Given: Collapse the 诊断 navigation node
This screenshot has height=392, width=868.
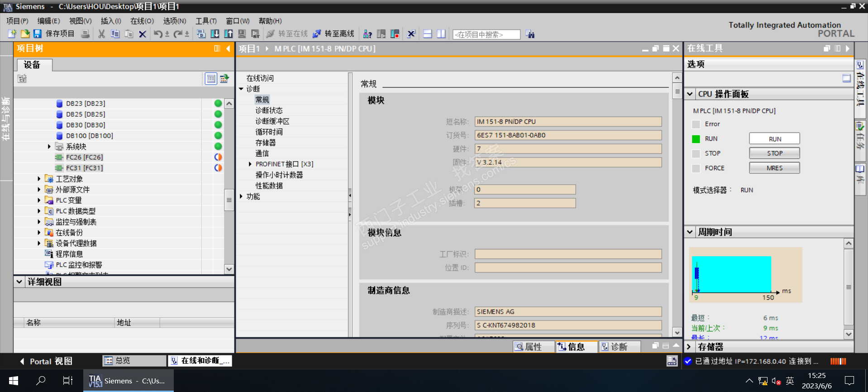Looking at the screenshot, I should pos(241,89).
